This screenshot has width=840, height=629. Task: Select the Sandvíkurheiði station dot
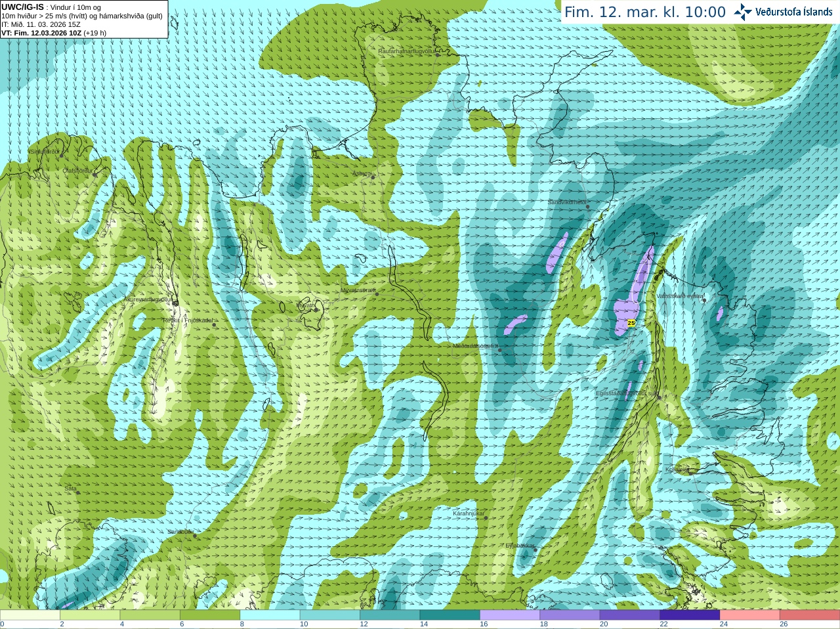pyautogui.click(x=588, y=207)
